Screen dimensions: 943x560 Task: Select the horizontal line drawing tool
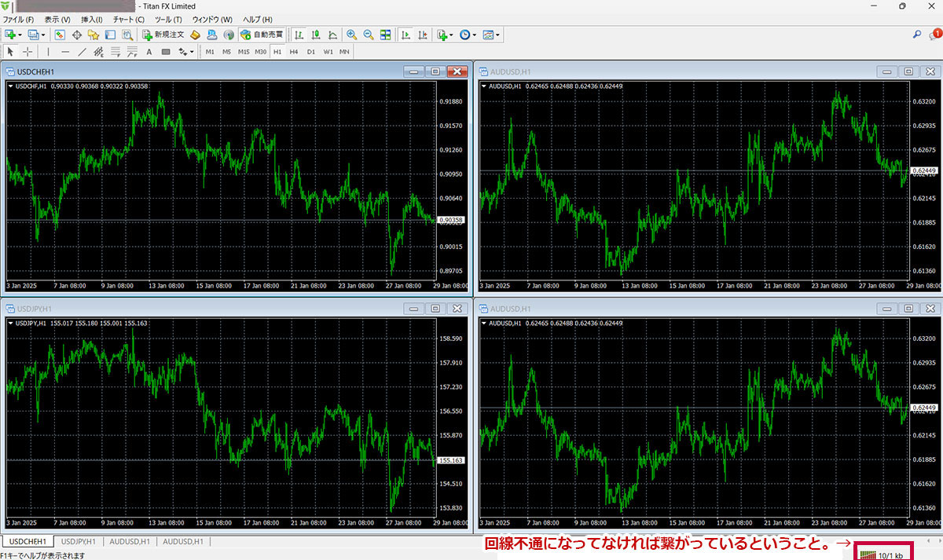pos(65,52)
